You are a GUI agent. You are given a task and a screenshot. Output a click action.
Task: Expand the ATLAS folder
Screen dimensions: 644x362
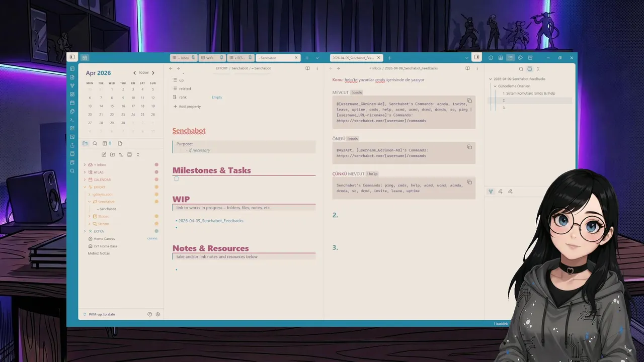85,172
